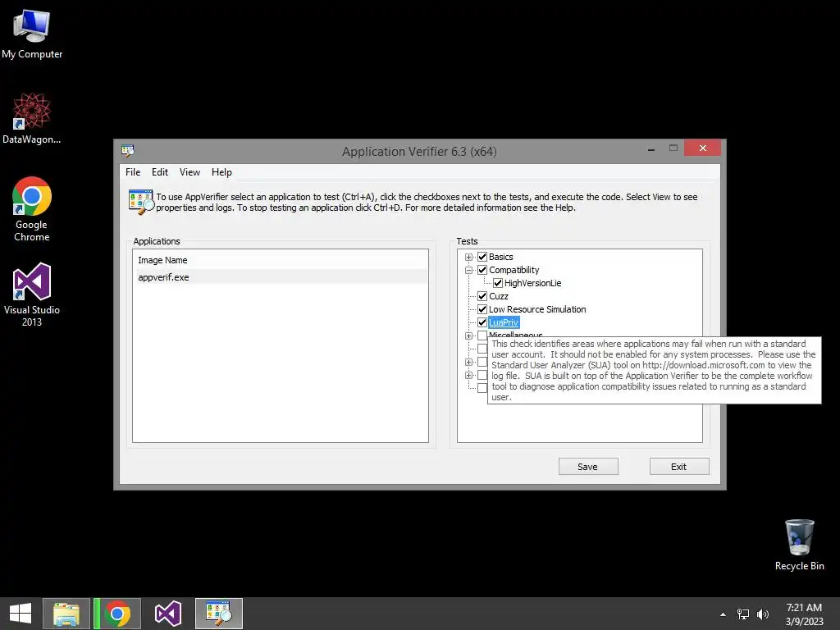Enable the Miscellaneous test checkbox
Image resolution: width=840 pixels, height=630 pixels.
(482, 336)
